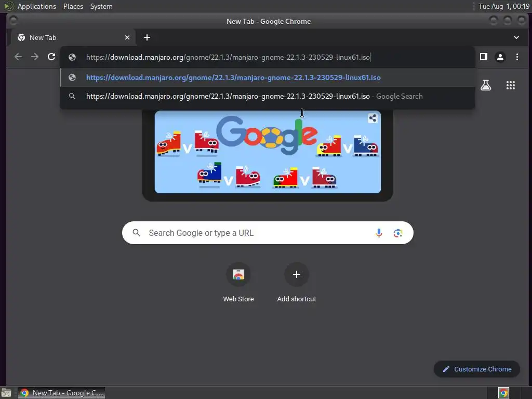Viewport: 532px width, 399px height.
Task: Share the Google Doodle
Action: (x=373, y=118)
